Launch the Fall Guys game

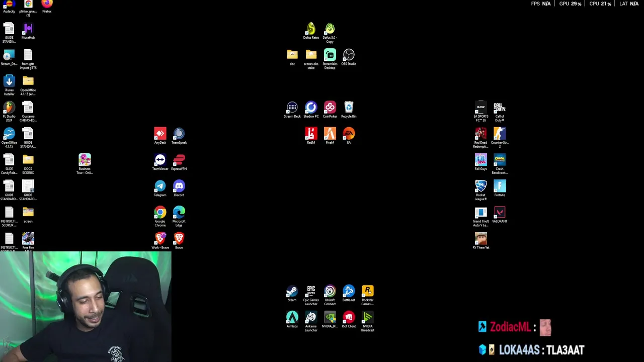click(x=481, y=162)
